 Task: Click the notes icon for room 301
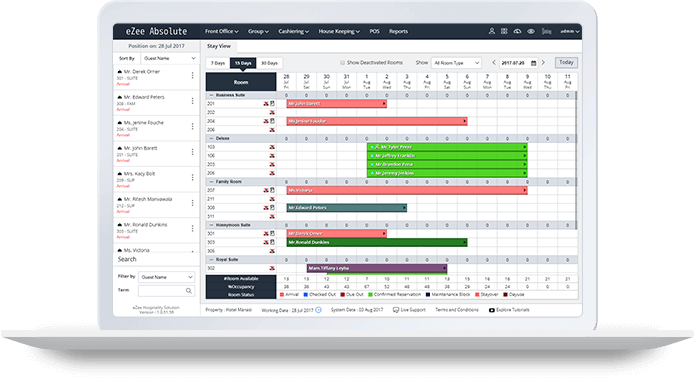272,233
